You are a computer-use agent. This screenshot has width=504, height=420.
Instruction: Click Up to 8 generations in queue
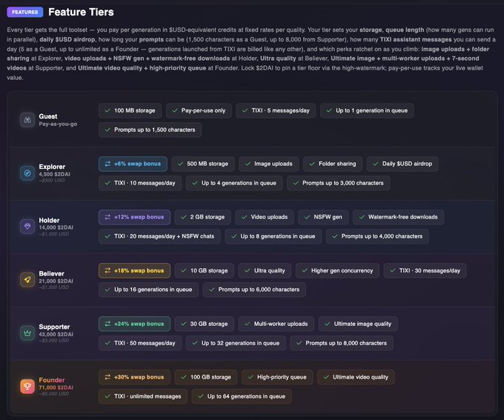[273, 236]
